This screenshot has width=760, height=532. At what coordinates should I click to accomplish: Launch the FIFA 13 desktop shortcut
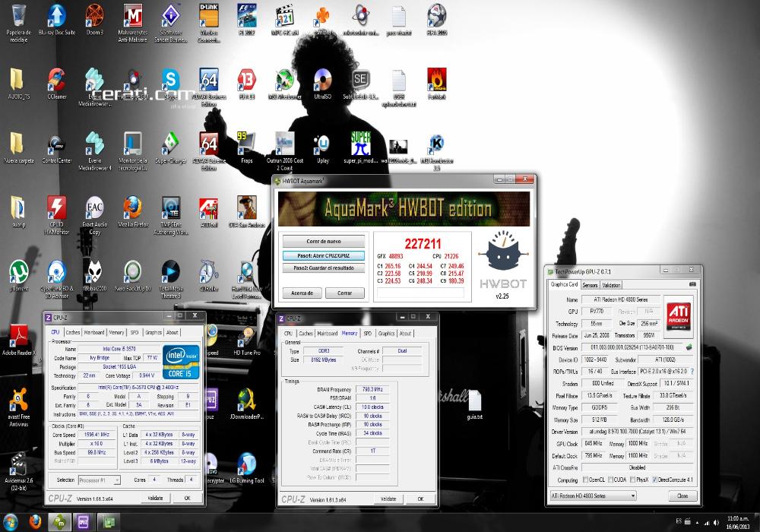(247, 84)
